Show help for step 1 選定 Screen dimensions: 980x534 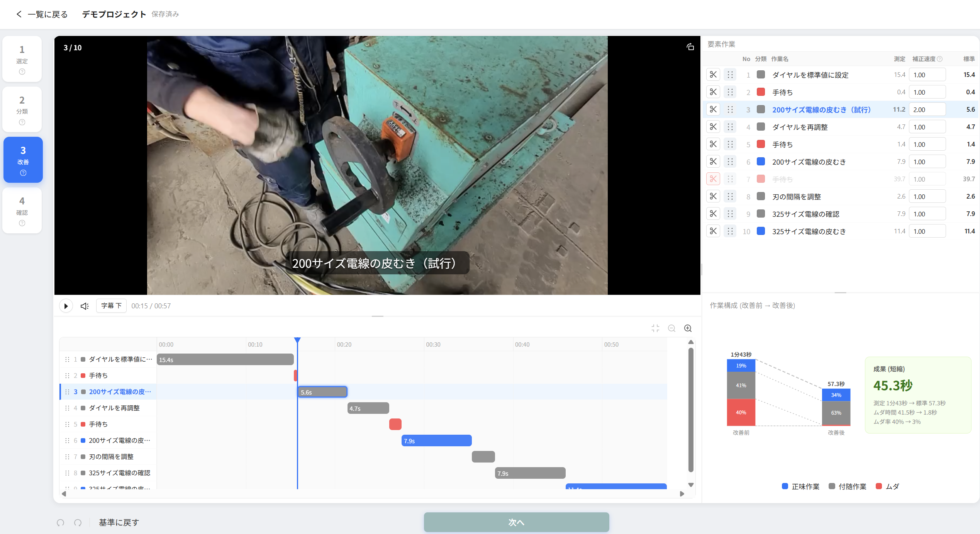(22, 72)
